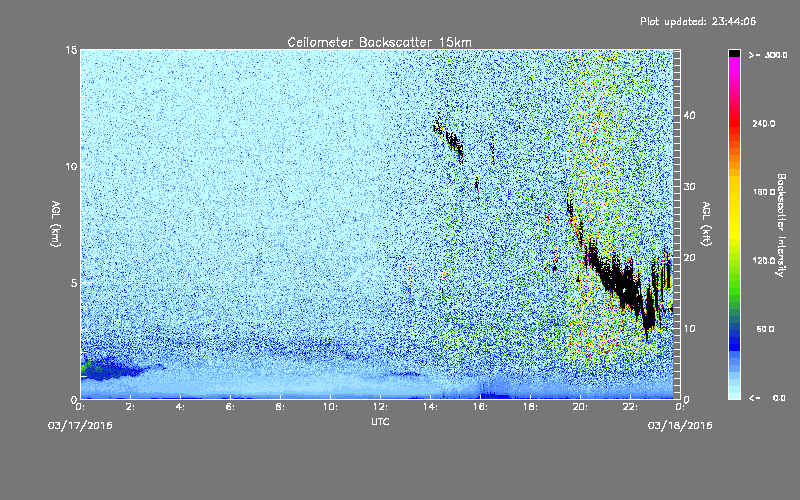Click the "240.0" colorbar value

(764, 123)
